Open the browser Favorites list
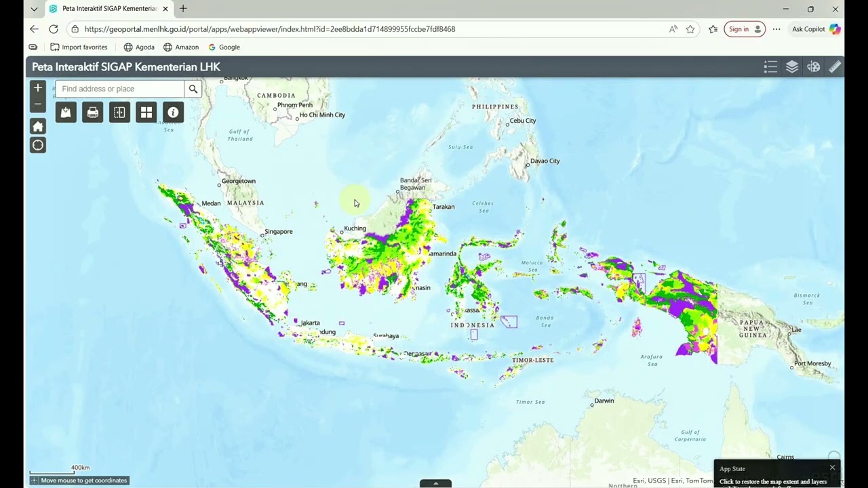The width and height of the screenshot is (868, 488). 713,29
